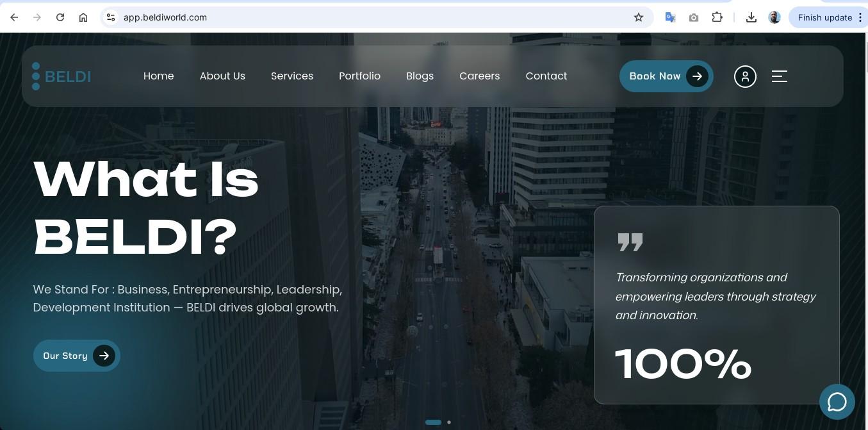868x430 pixels.
Task: Click the browser profile avatar
Action: pyautogui.click(x=774, y=17)
